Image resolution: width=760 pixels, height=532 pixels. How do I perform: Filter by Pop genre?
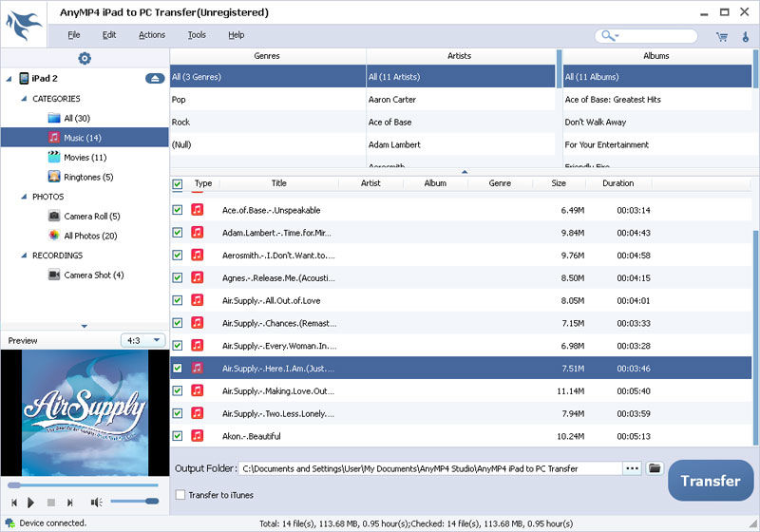click(x=268, y=100)
